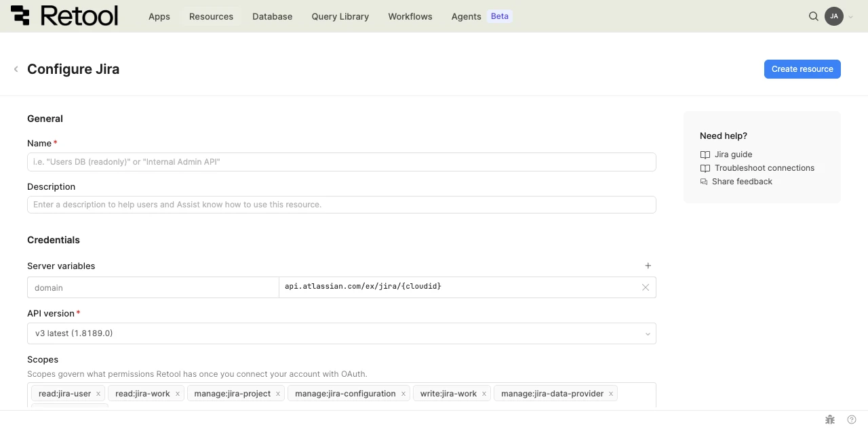Viewport: 868px width, 429px height.
Task: Open the Share feedback link
Action: (742, 182)
